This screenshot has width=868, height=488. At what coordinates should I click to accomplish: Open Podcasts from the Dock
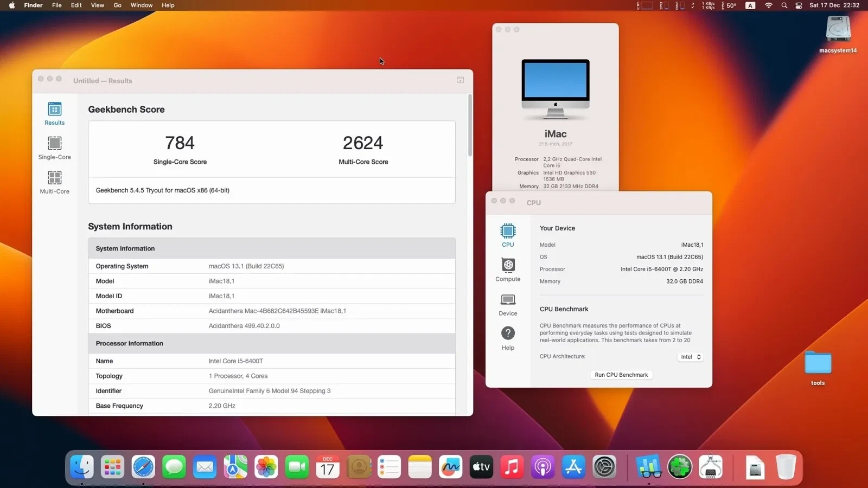(542, 466)
